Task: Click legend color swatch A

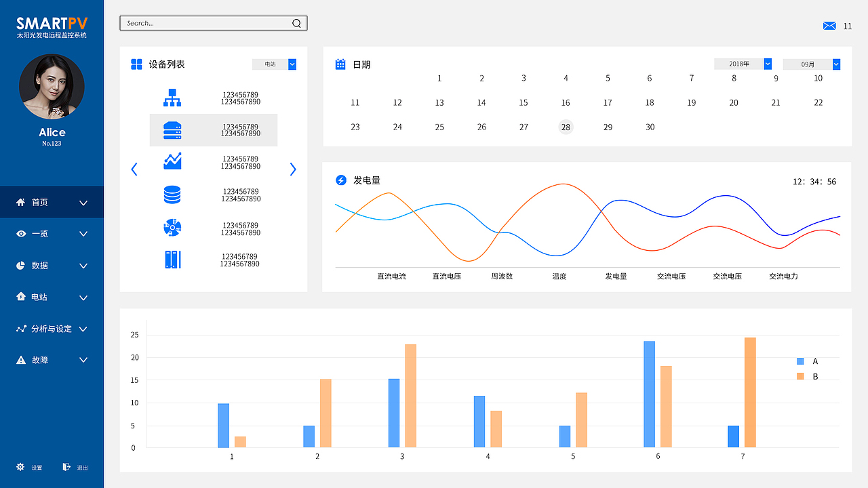Action: (800, 361)
